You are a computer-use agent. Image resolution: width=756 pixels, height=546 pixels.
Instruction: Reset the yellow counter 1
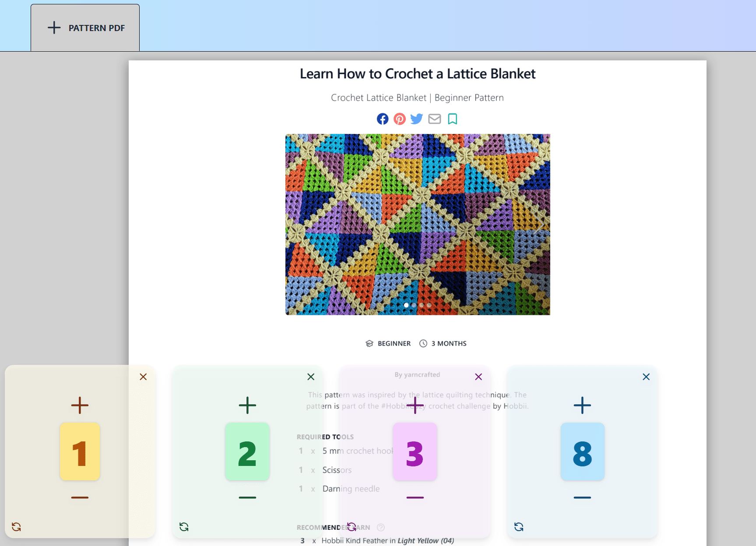[x=16, y=527]
